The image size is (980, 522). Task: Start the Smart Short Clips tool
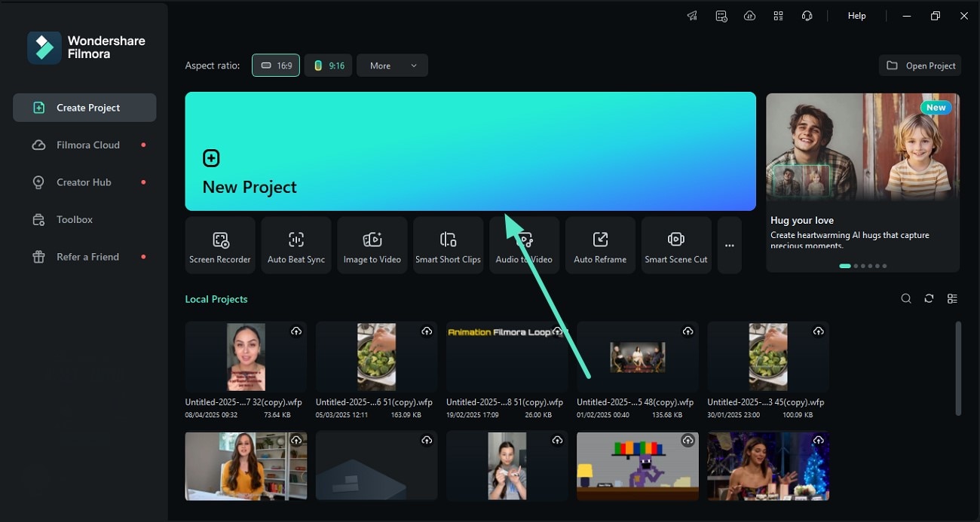(448, 245)
